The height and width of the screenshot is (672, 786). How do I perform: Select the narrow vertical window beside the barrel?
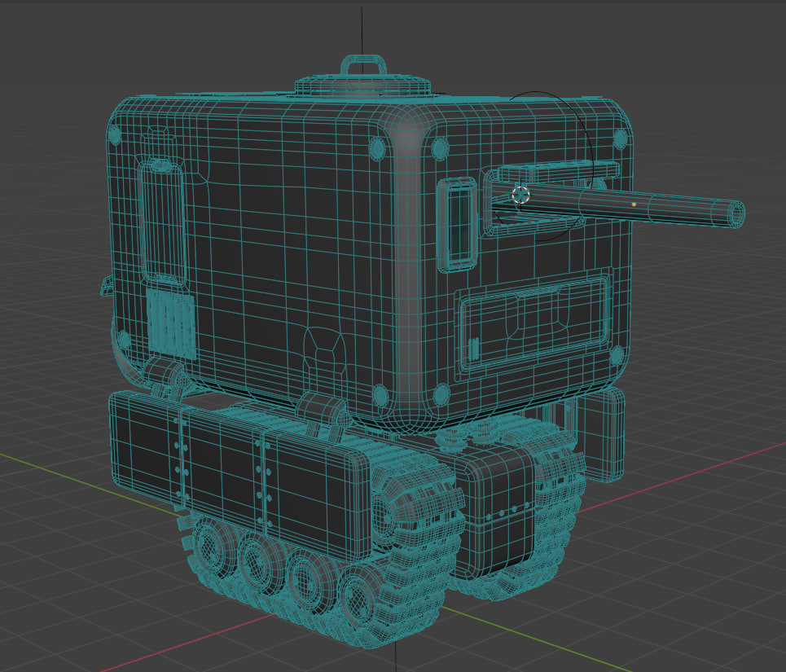click(458, 225)
